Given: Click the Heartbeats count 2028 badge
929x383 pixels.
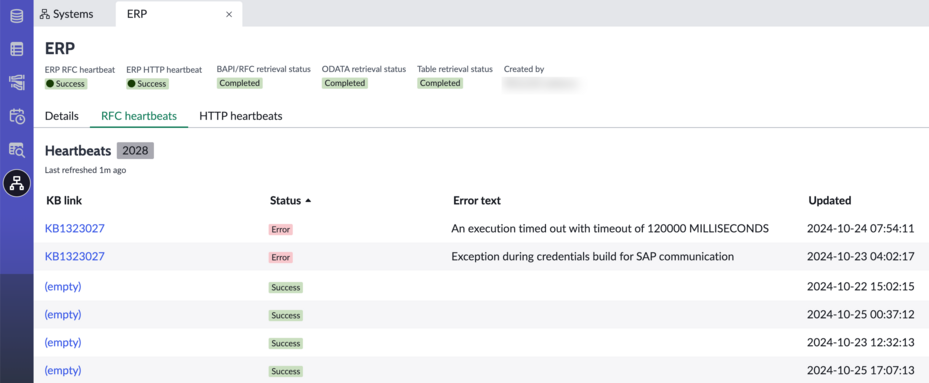Looking at the screenshot, I should pos(135,151).
